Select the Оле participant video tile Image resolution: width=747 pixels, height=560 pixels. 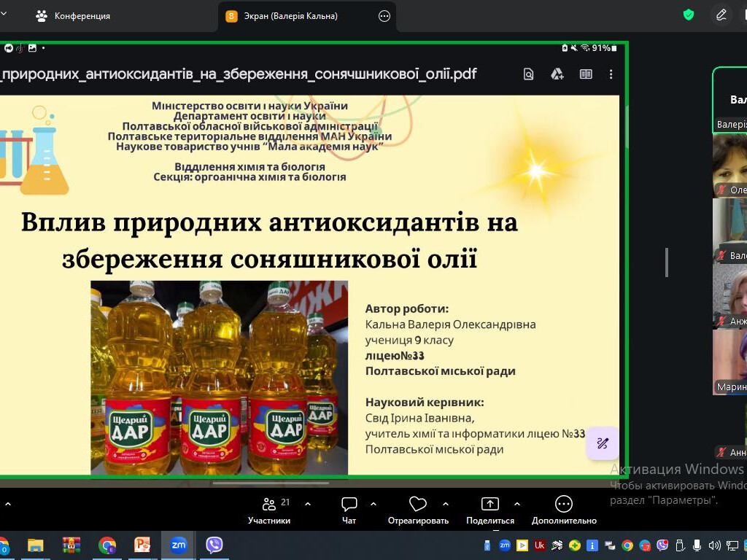(x=730, y=166)
